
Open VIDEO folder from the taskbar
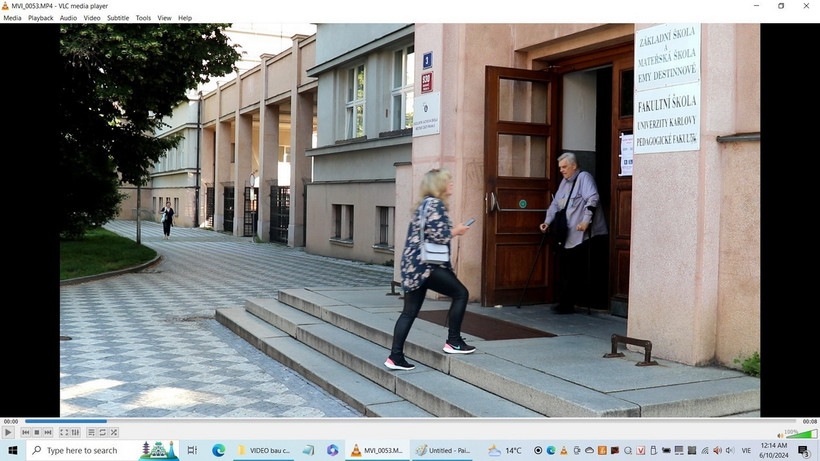tap(262, 450)
